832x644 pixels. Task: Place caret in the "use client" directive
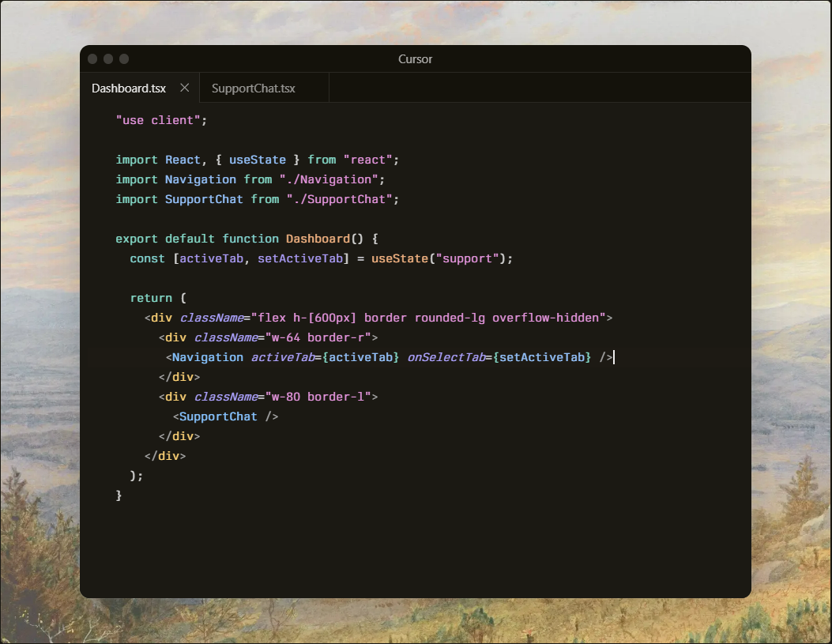160,120
